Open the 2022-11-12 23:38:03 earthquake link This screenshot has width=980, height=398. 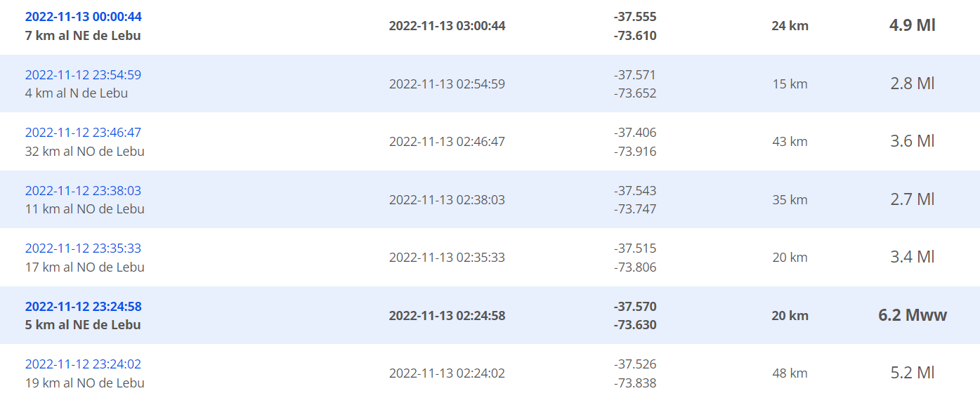83,191
